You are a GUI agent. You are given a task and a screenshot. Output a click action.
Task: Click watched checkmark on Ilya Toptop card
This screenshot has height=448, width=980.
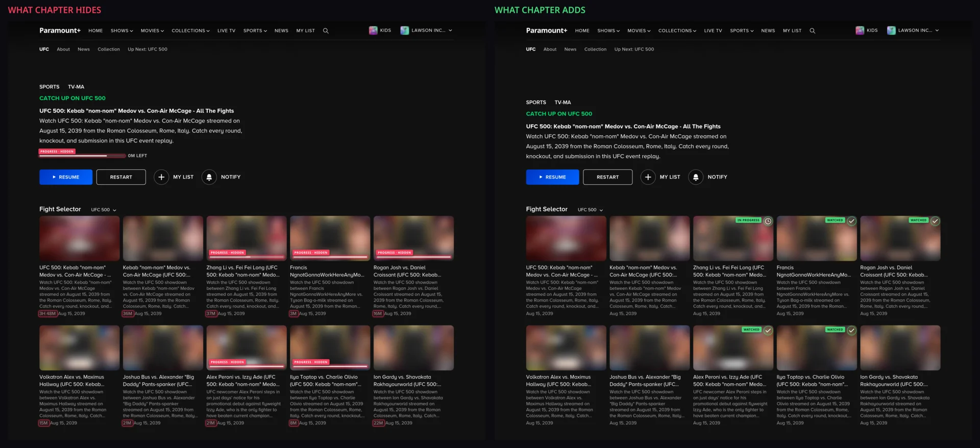(851, 331)
